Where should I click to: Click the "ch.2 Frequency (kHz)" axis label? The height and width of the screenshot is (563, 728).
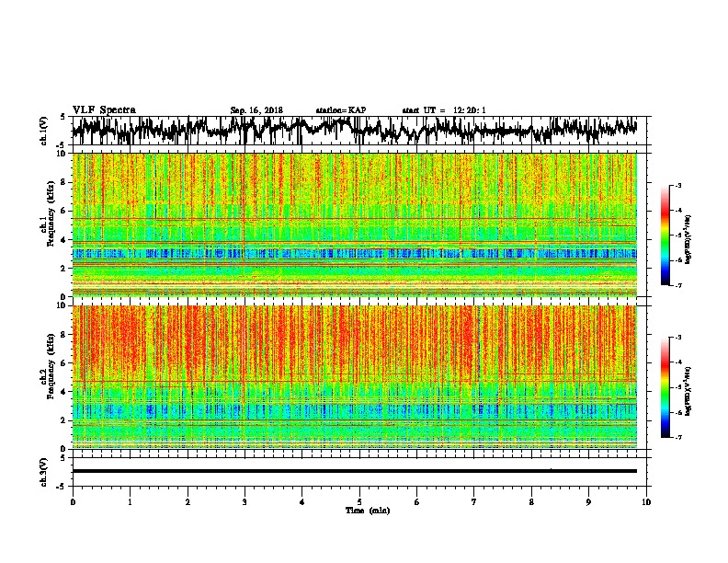pos(48,365)
